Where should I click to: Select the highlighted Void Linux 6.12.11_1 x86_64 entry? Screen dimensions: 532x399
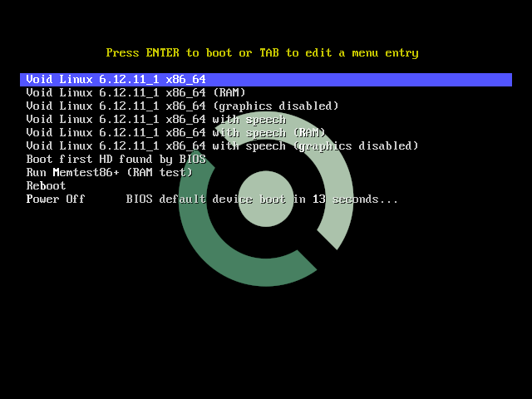(x=266, y=80)
